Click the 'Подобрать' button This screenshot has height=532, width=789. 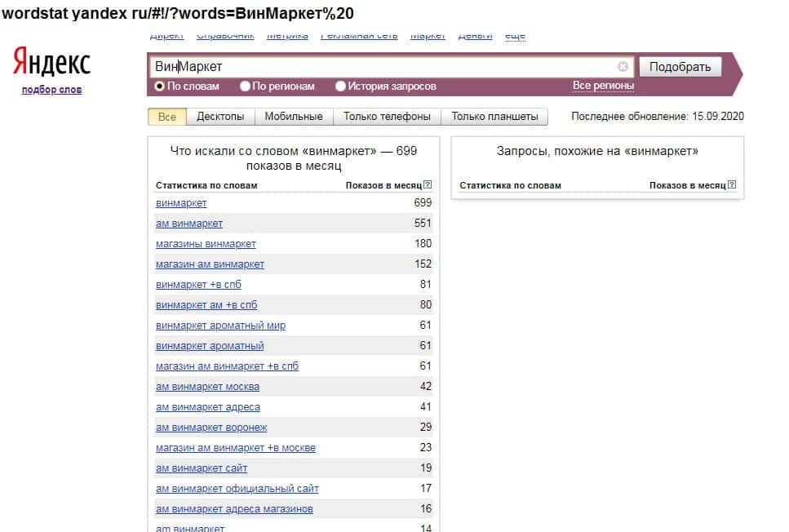(680, 67)
